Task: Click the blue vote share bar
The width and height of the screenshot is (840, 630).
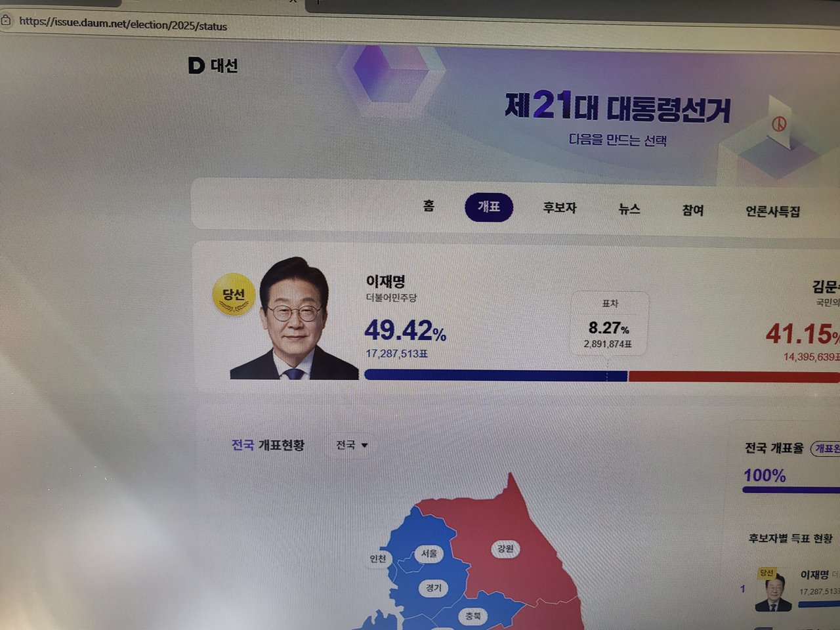Action: pyautogui.click(x=495, y=375)
